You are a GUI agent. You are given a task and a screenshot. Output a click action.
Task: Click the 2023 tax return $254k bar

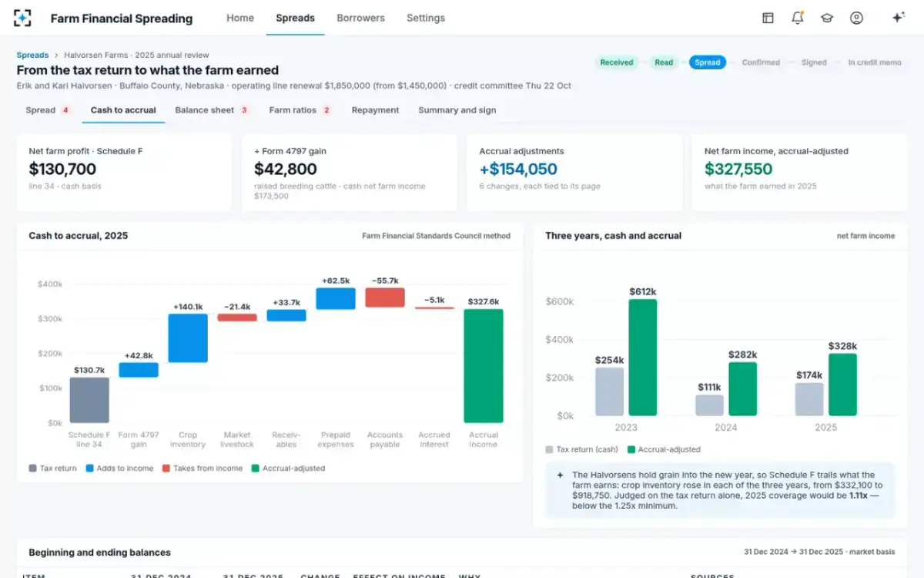pos(610,391)
